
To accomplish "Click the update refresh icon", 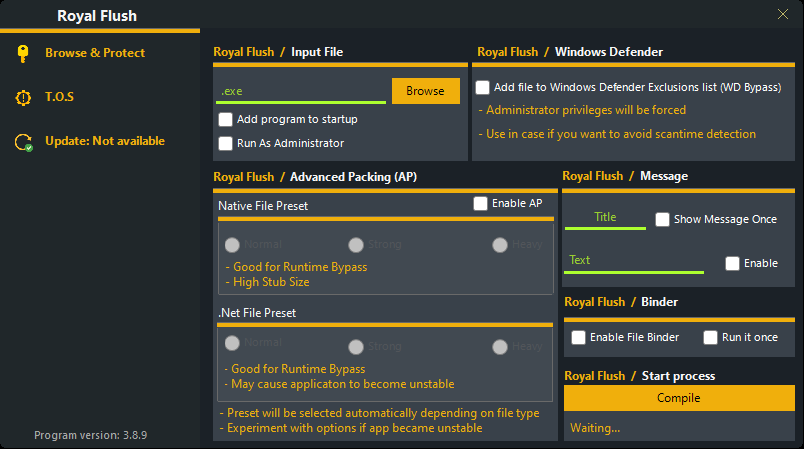I will (x=22, y=142).
